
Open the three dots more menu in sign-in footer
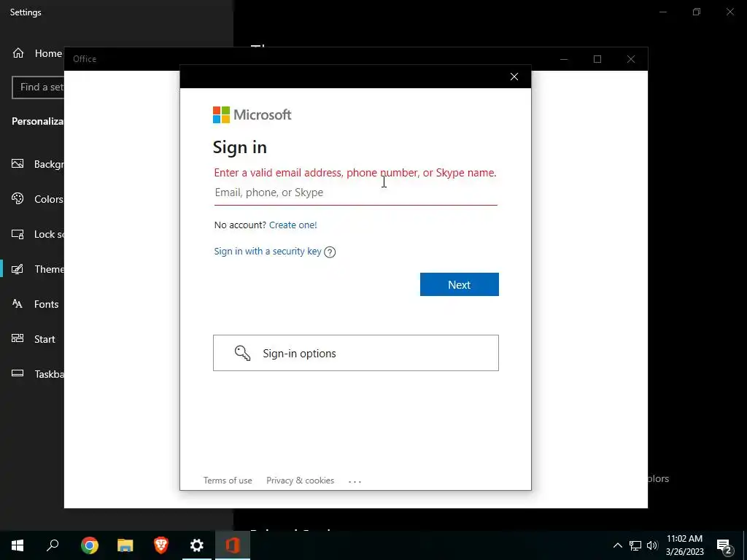355,481
